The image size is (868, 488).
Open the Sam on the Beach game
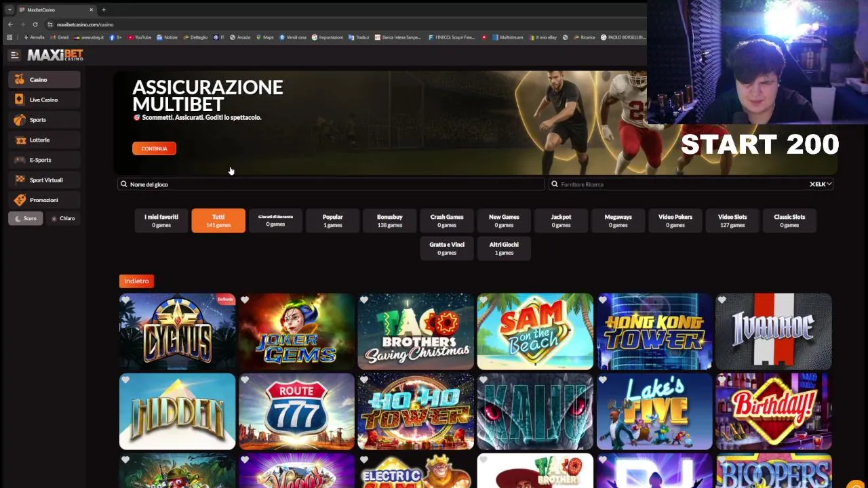click(x=535, y=331)
